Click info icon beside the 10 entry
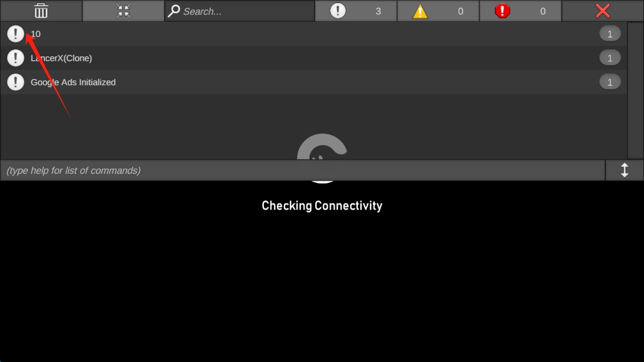The width and height of the screenshot is (644, 362). (15, 34)
